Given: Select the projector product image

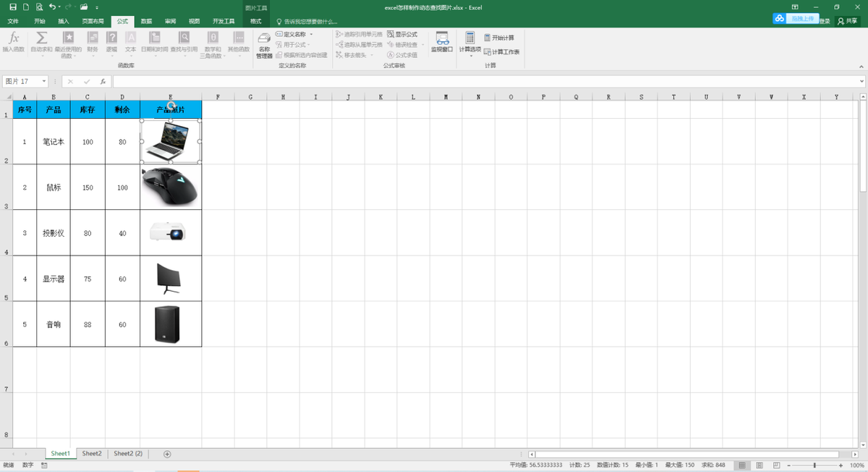Looking at the screenshot, I should pos(168,232).
